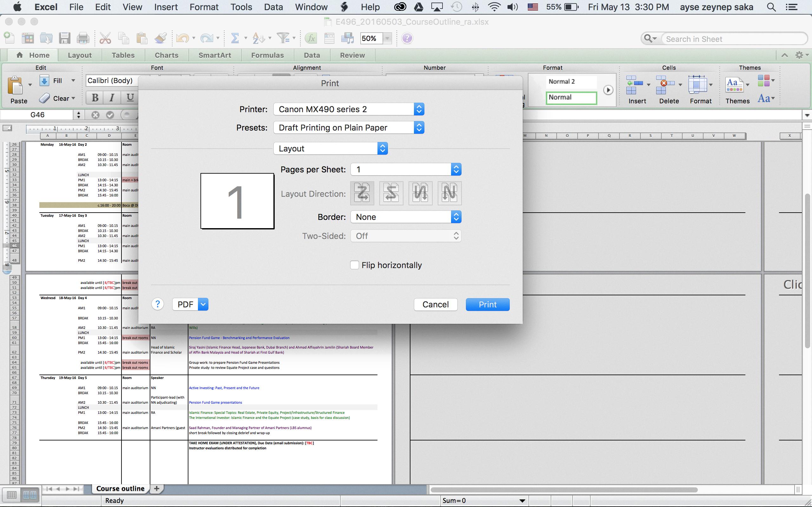Click the Print button
The height and width of the screenshot is (507, 812).
[x=488, y=304]
